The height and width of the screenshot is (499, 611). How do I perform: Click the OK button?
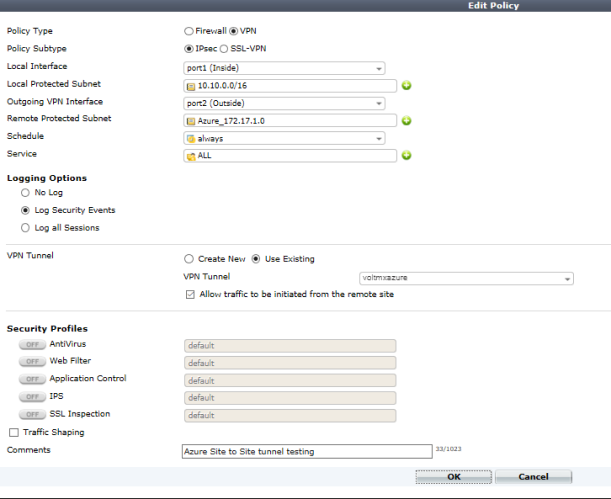click(x=453, y=478)
